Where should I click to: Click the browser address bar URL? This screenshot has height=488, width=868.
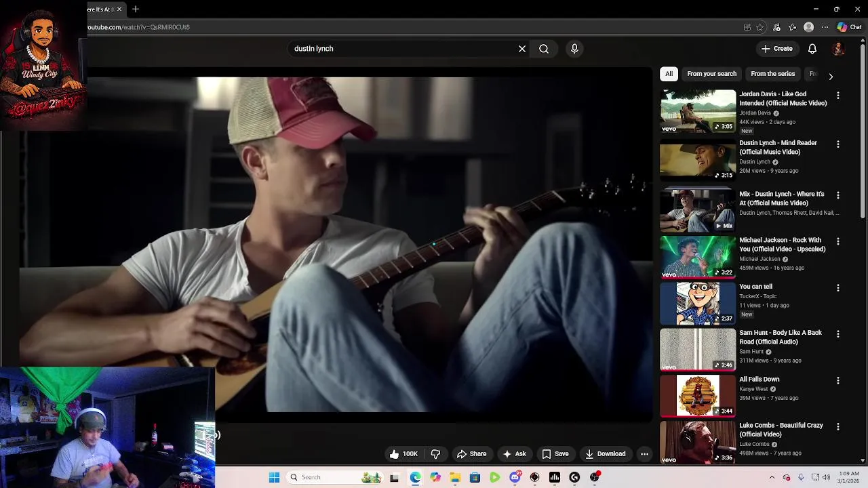point(138,27)
